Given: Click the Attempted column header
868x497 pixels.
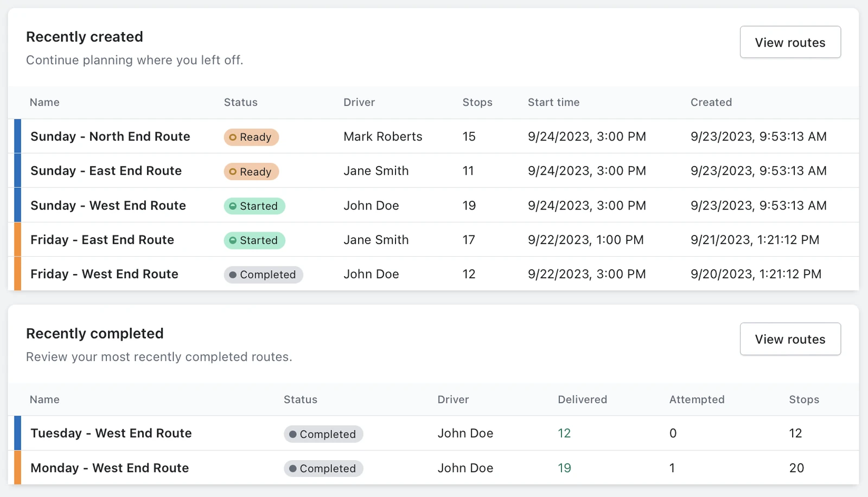Looking at the screenshot, I should (697, 399).
